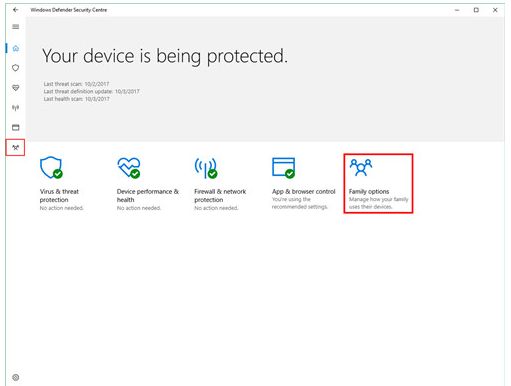
Task: Open Device performance & health text link
Action: click(148, 196)
